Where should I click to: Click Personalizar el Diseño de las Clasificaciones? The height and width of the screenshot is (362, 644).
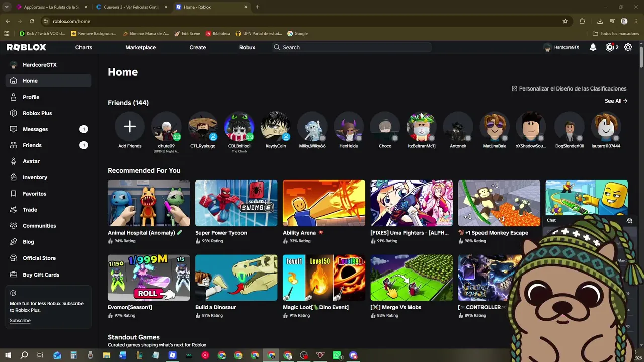[x=569, y=88]
